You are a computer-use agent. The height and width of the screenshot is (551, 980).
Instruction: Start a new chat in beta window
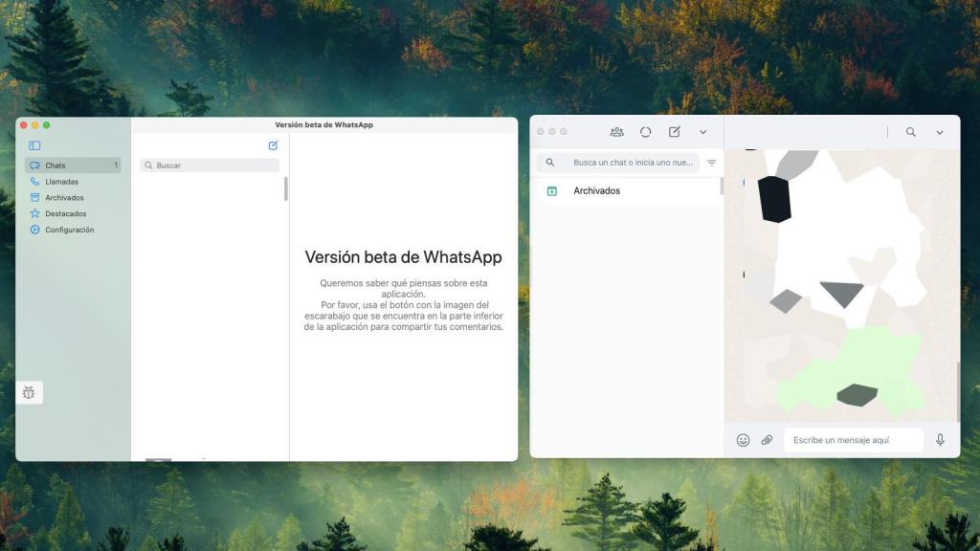(x=273, y=145)
